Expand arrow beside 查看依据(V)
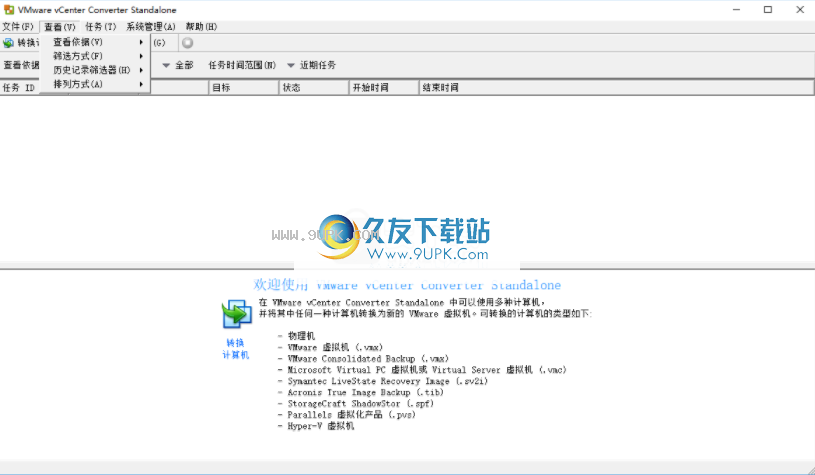Viewport: 815px width, 475px height. (141, 42)
